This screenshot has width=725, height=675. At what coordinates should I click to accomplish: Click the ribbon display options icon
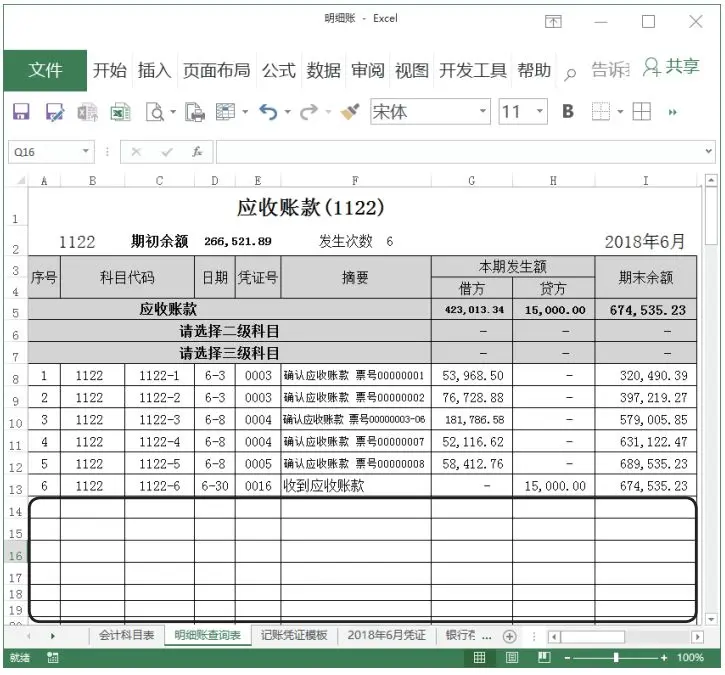[x=553, y=21]
